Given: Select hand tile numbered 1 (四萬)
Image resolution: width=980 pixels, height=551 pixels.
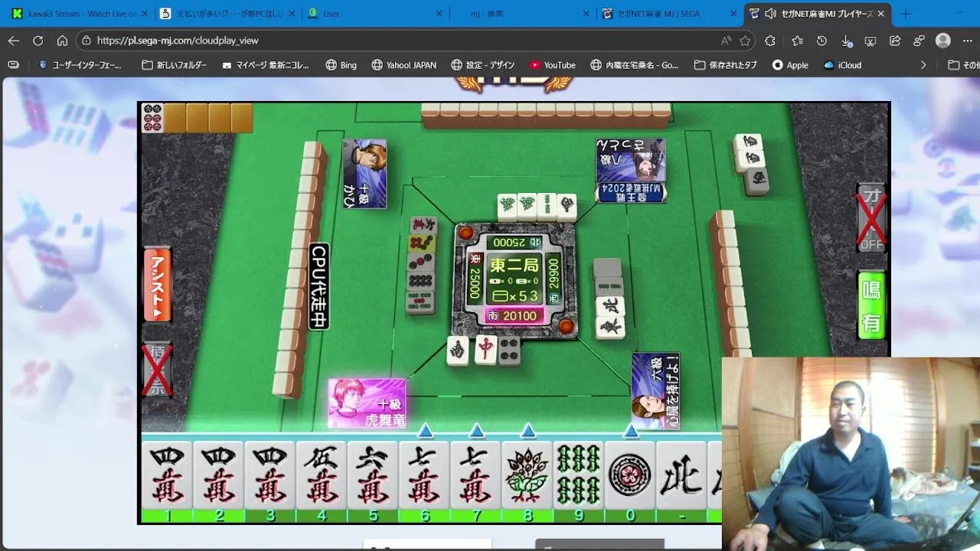Looking at the screenshot, I should coord(167,475).
